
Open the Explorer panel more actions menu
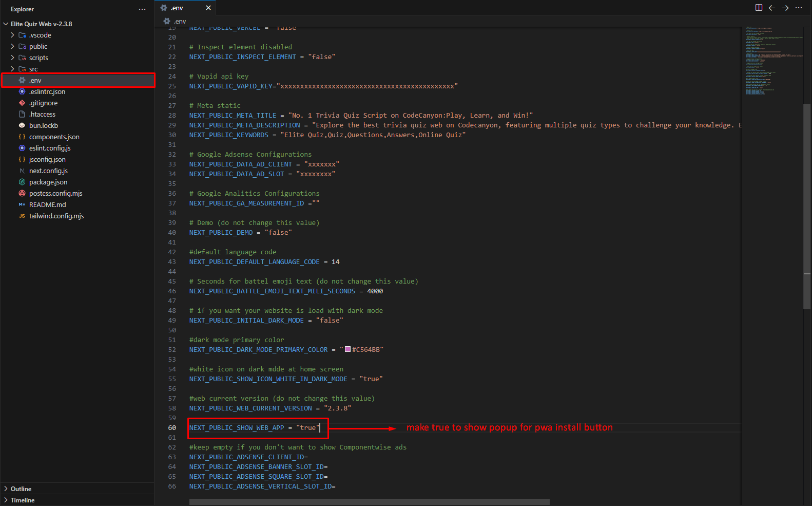(x=142, y=9)
